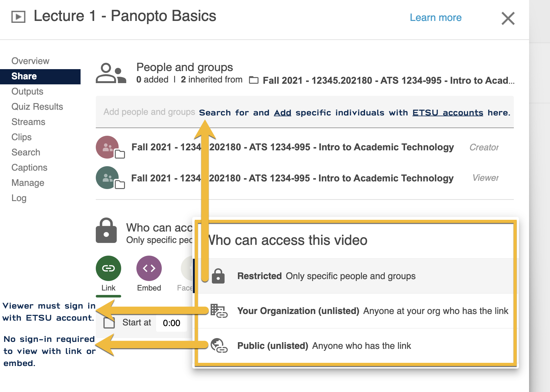
Task: Switch to the Captions tab
Action: pos(29,167)
